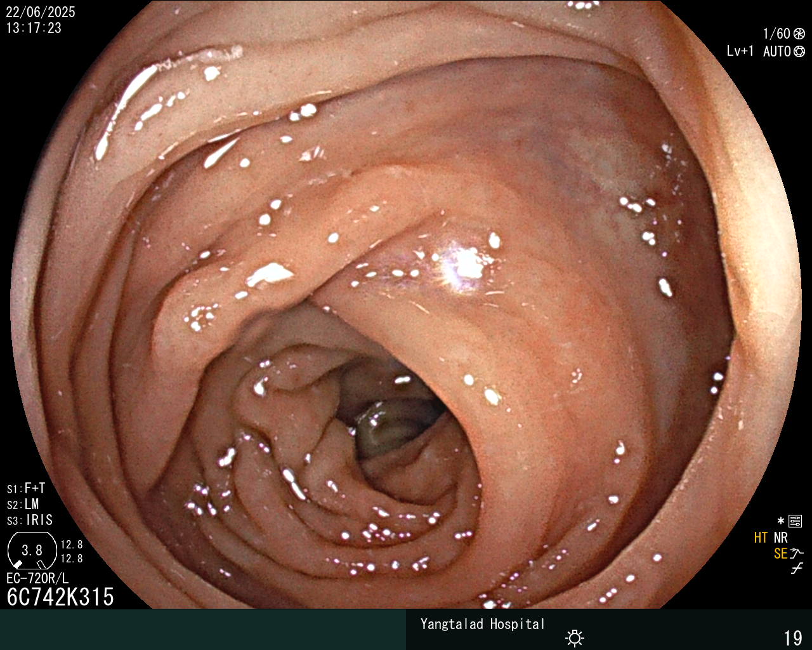
Task: Click the lower 12.8 diameter value
Action: [x=72, y=559]
